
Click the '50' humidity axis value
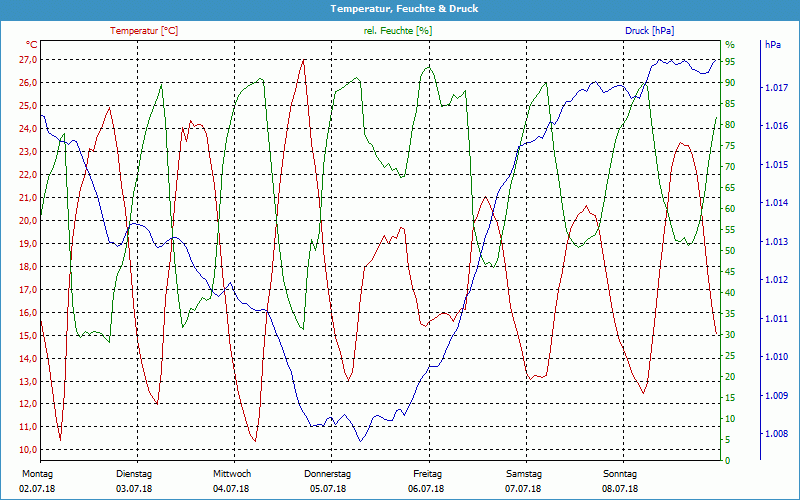tap(730, 251)
